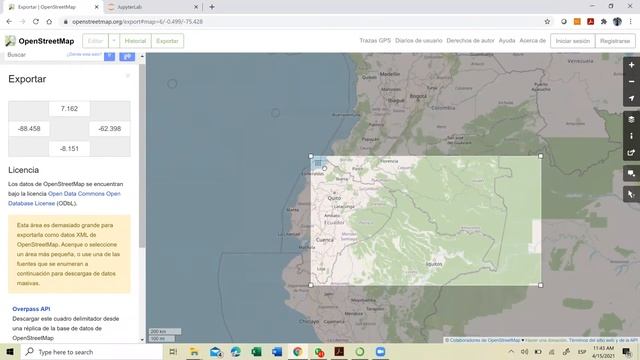640x360 pixels.
Task: Open the share map icon
Action: [631, 153]
